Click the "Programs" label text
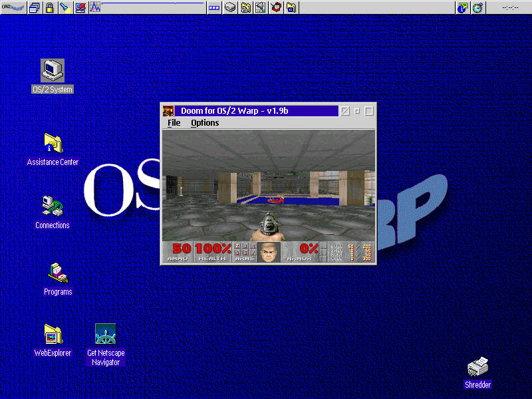 pos(58,292)
